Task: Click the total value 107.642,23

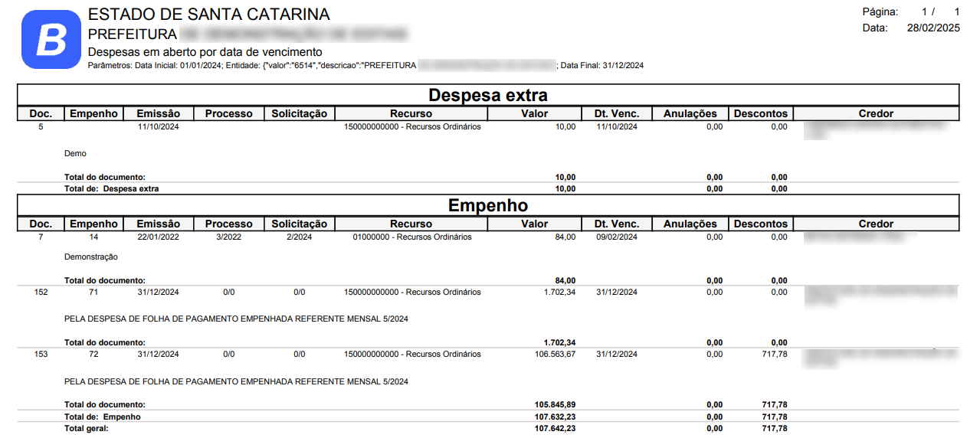Action: click(555, 429)
